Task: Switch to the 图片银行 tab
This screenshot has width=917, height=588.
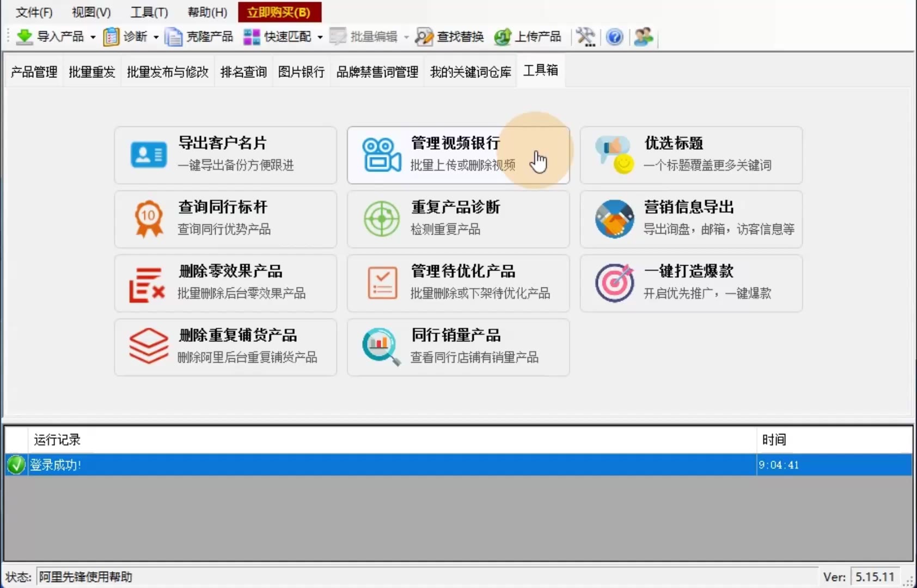Action: point(301,72)
